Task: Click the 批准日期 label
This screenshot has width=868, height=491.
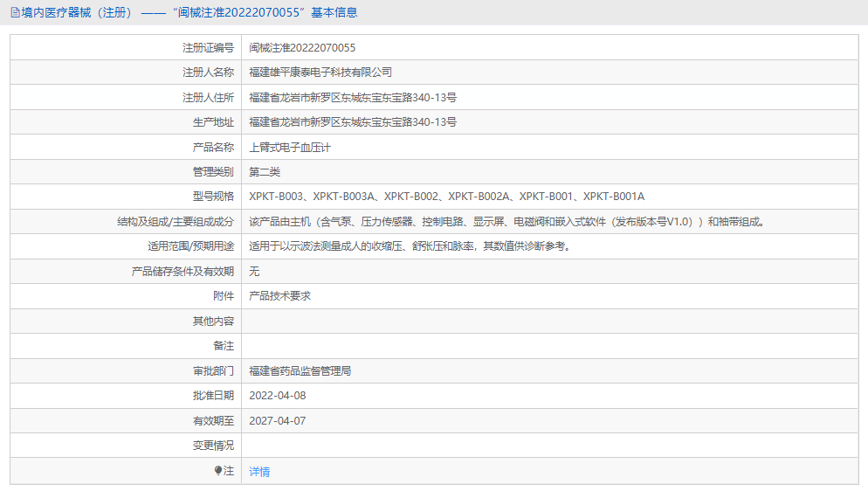Action: [x=213, y=395]
